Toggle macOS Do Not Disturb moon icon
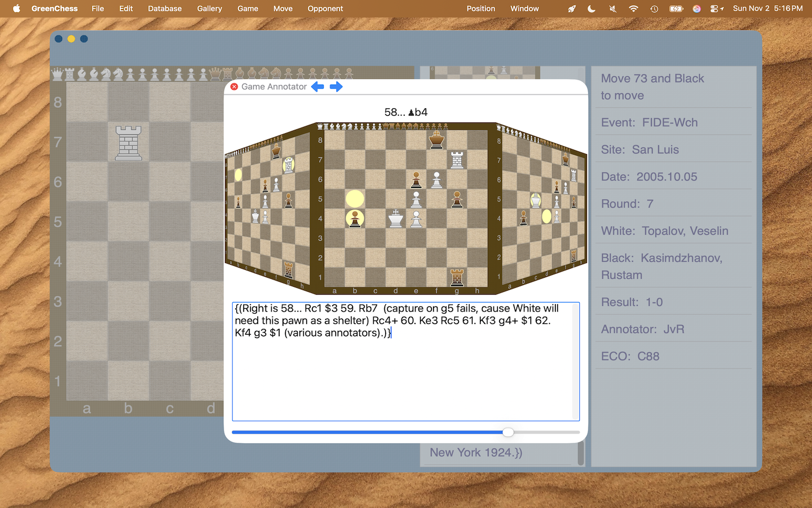This screenshot has height=508, width=812. tap(592, 8)
